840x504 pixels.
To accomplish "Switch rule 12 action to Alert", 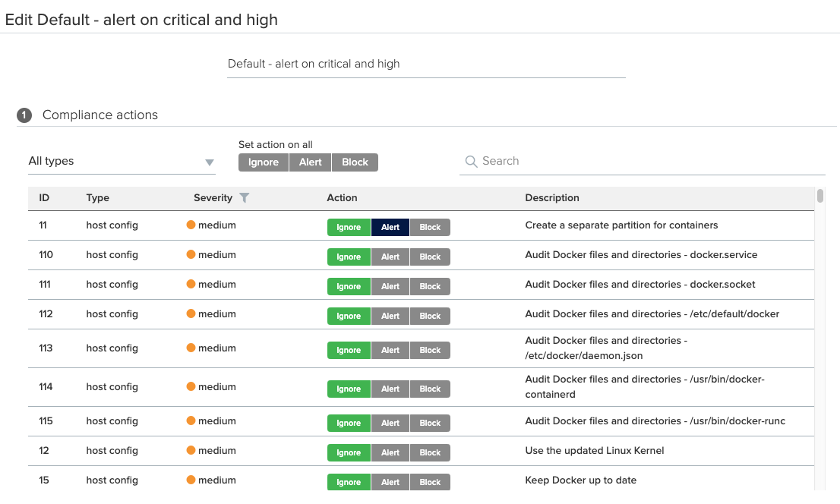I will pyautogui.click(x=390, y=453).
